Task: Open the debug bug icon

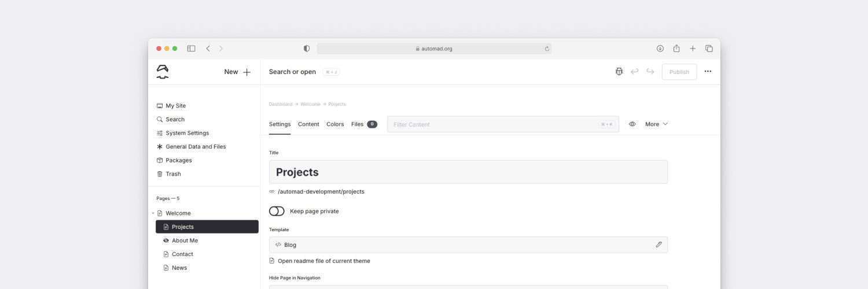Action: [619, 72]
